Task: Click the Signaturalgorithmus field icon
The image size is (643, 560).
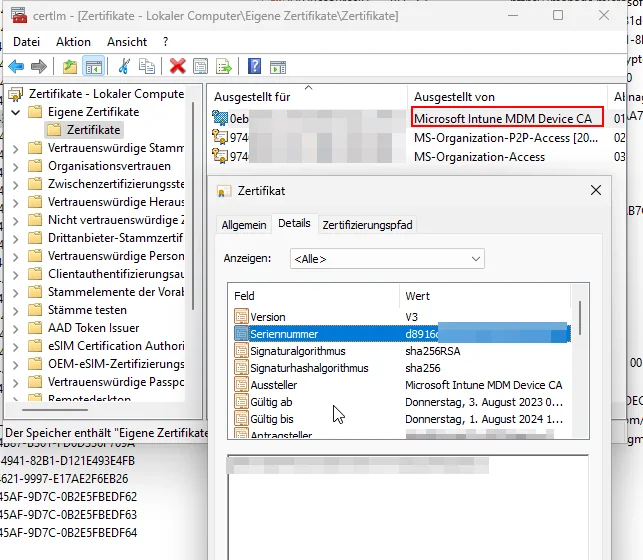Action: [x=241, y=350]
